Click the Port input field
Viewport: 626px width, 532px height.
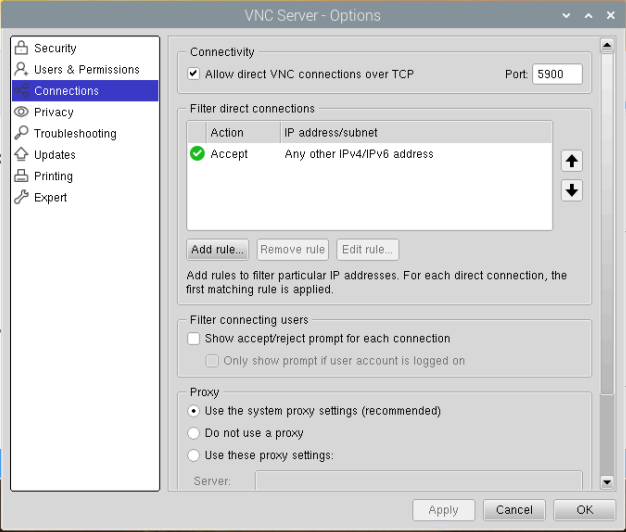tap(557, 74)
